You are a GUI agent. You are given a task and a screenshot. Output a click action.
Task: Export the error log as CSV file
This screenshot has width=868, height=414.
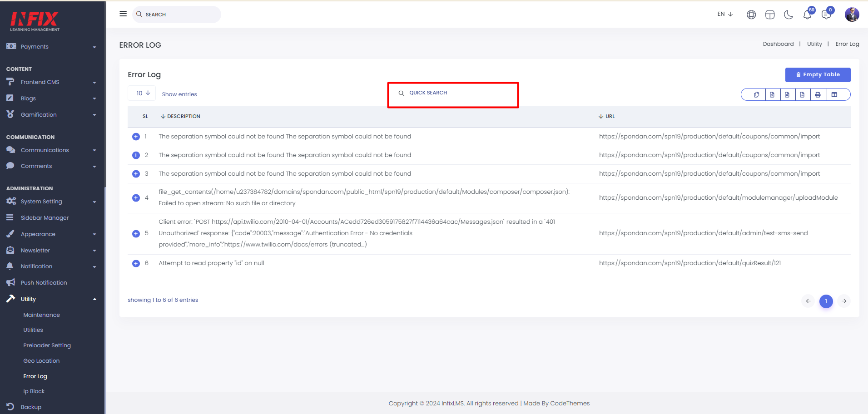click(x=787, y=94)
